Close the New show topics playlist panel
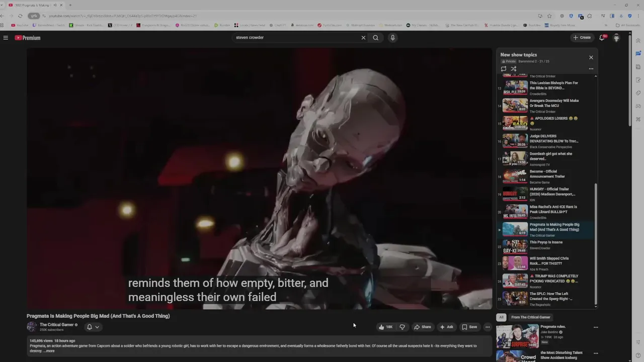Image resolution: width=644 pixels, height=362 pixels. point(591,57)
